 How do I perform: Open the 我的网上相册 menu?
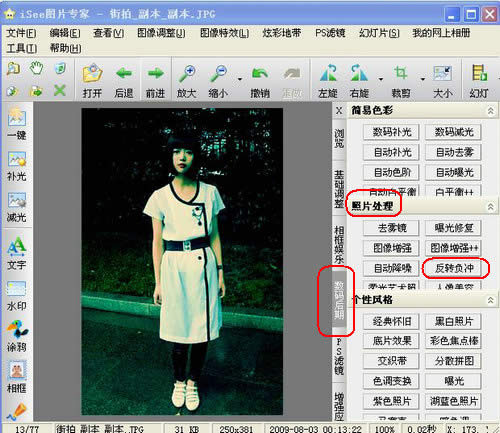point(441,33)
